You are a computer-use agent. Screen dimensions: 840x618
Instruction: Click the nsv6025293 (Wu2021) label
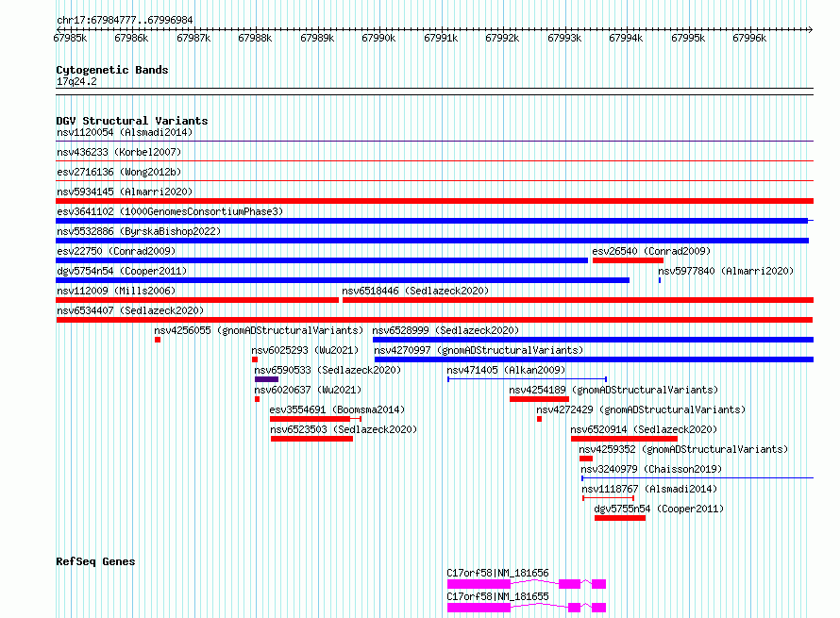click(x=306, y=350)
